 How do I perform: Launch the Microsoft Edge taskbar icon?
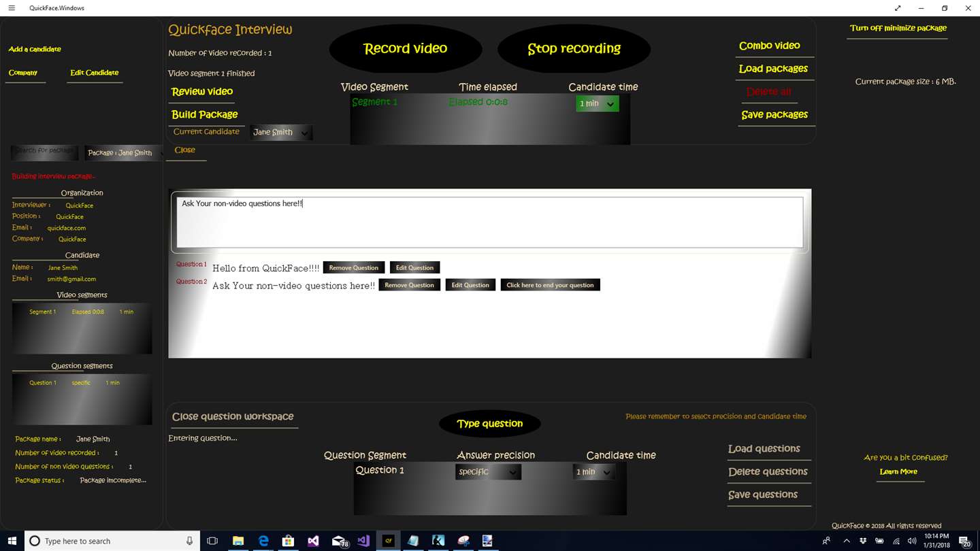pyautogui.click(x=263, y=541)
